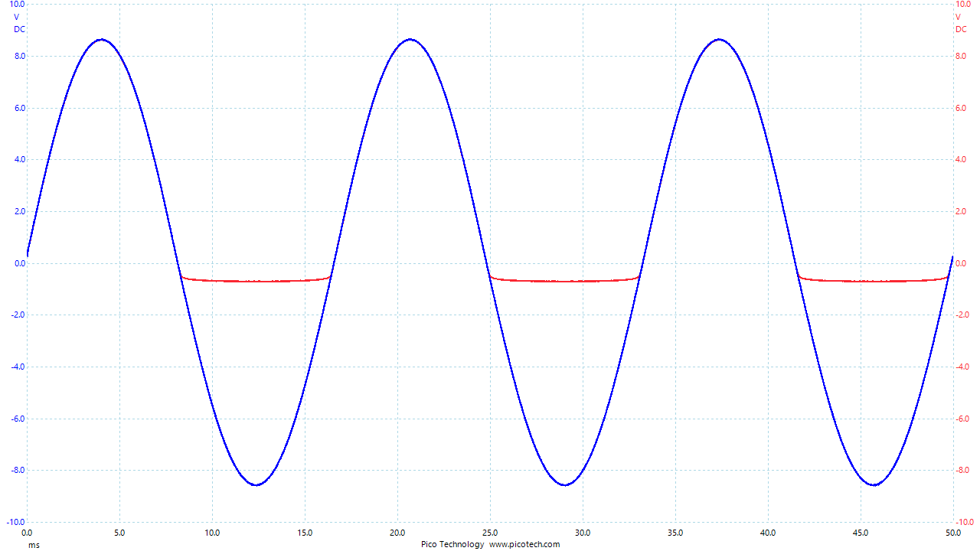Screen dimensions: 980x551
Task: Click the time axis 30.0 label
Action: coord(583,533)
